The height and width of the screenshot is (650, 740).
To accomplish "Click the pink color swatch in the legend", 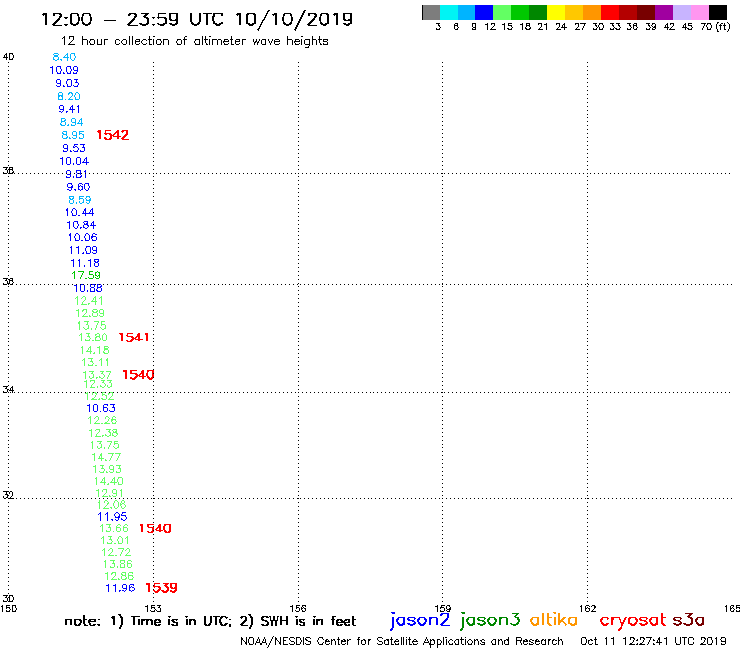I will [x=700, y=12].
